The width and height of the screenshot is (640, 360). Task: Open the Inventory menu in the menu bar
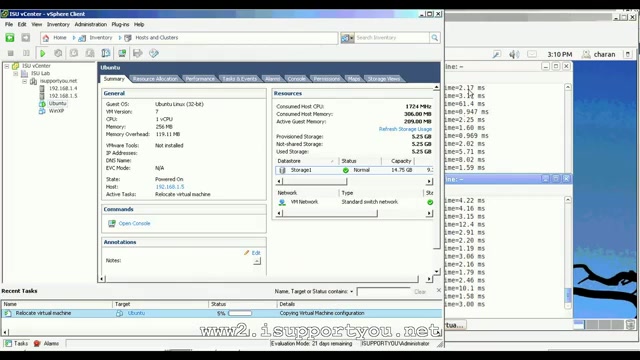[58, 24]
